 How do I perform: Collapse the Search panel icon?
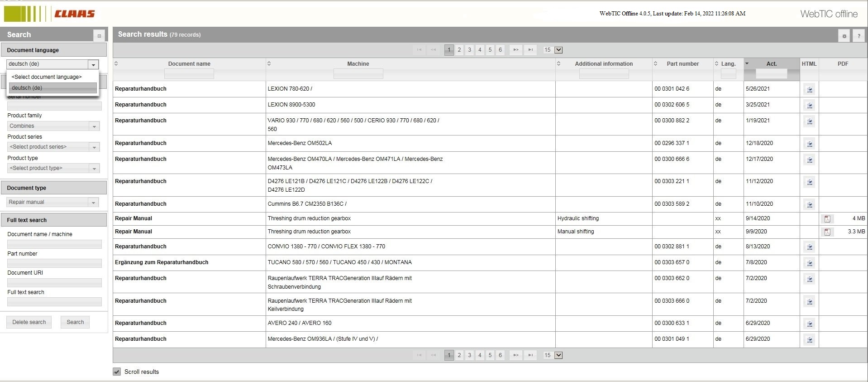(99, 35)
